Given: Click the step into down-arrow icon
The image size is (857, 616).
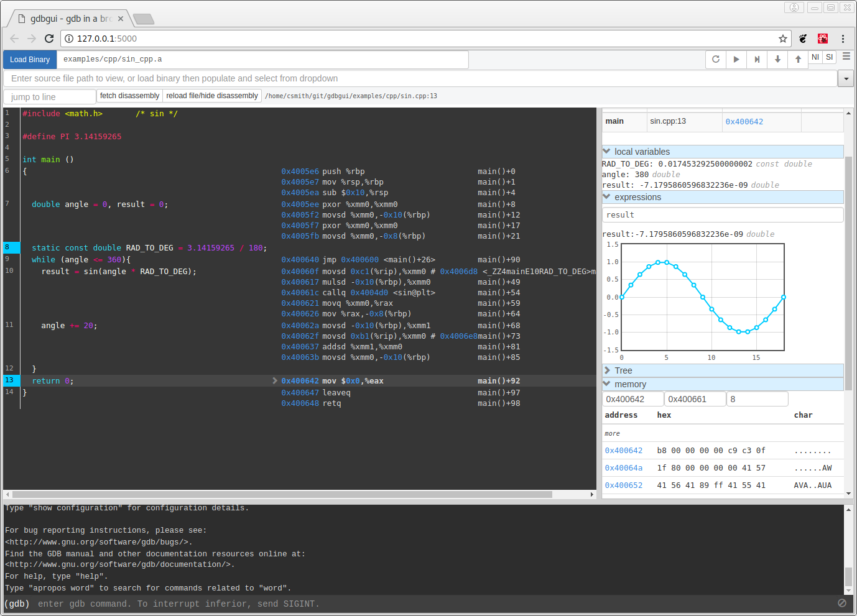Looking at the screenshot, I should [x=777, y=58].
